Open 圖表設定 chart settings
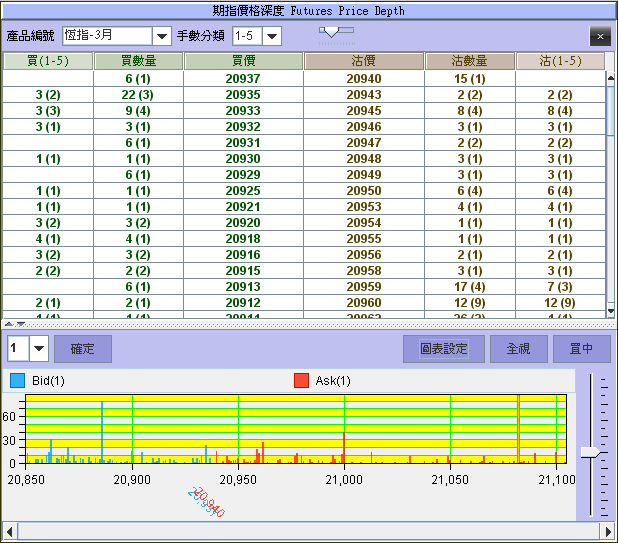618x543 pixels. pyautogui.click(x=444, y=349)
